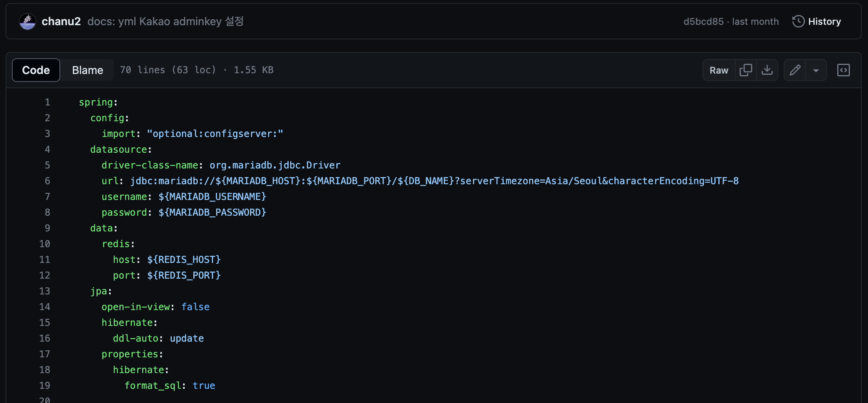Open the symbols panel icon

843,70
